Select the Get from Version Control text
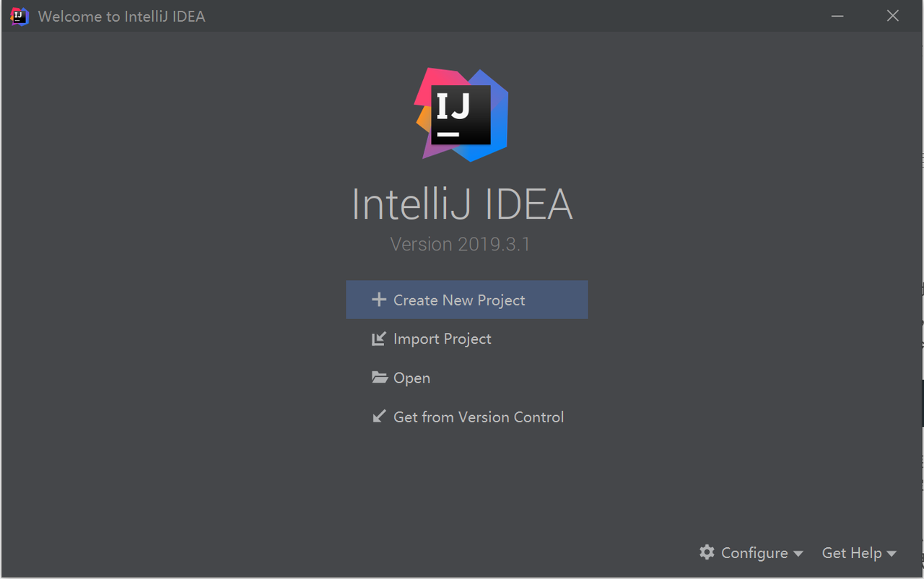The height and width of the screenshot is (579, 924). (478, 417)
